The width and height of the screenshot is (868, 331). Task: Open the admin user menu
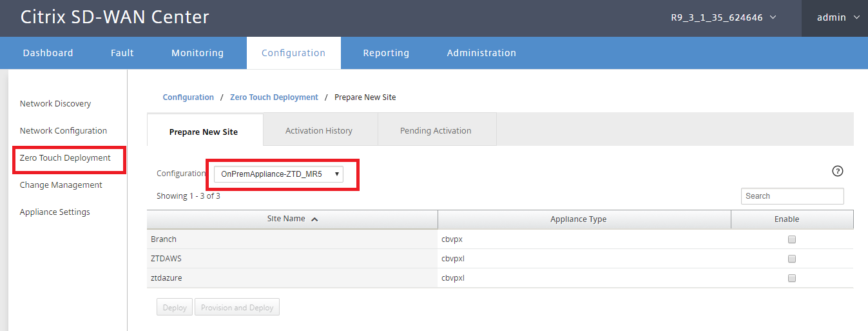click(838, 17)
